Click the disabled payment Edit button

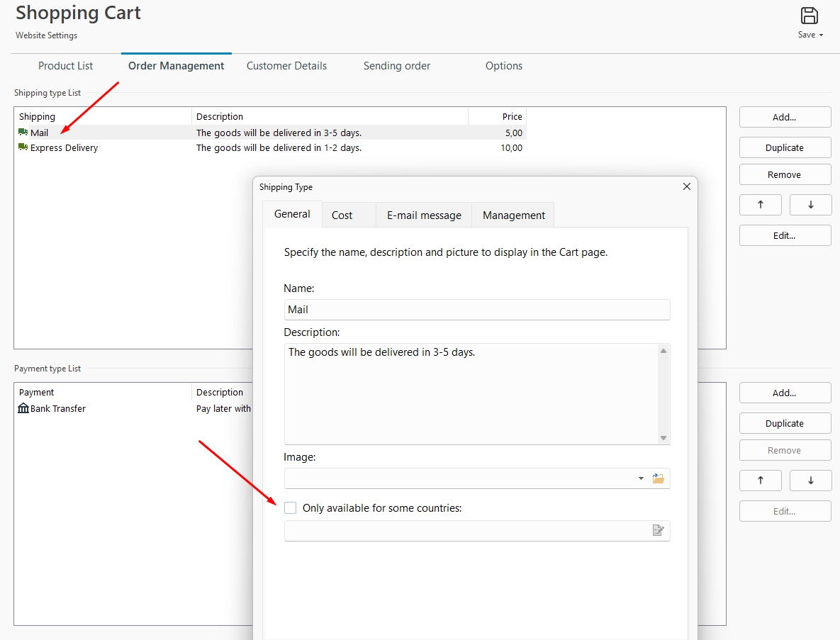(785, 512)
